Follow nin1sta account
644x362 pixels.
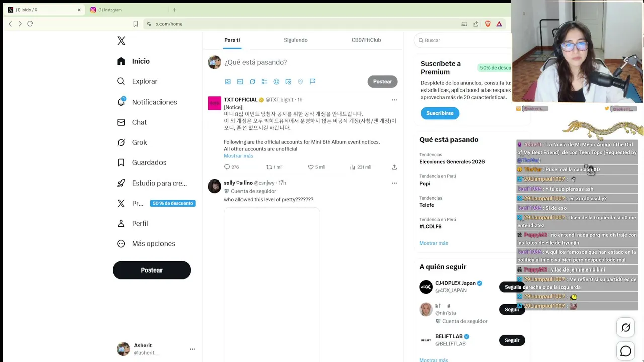(x=512, y=309)
